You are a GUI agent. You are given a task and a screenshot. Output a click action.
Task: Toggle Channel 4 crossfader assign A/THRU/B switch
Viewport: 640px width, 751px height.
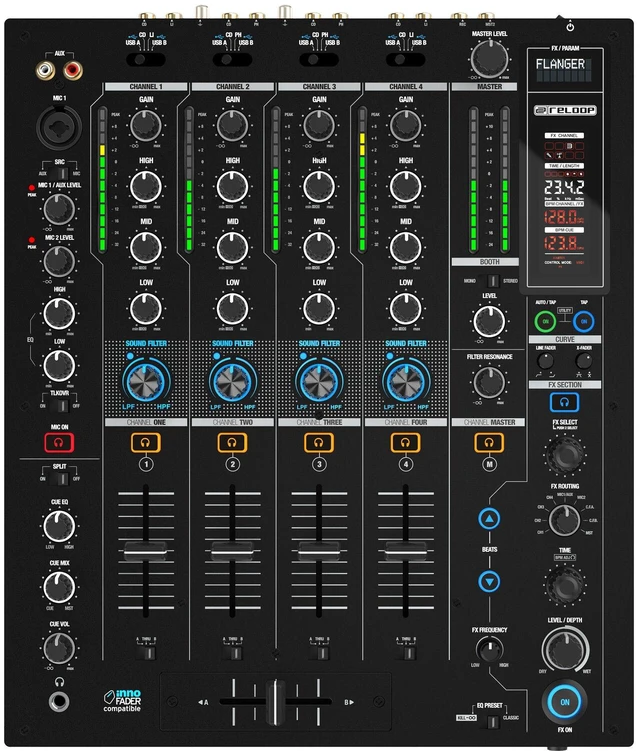406,653
